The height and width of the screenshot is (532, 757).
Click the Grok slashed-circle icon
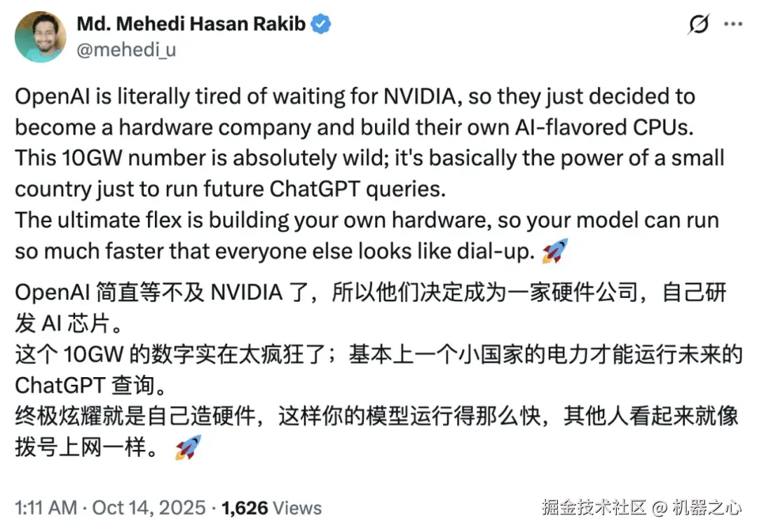pos(698,25)
